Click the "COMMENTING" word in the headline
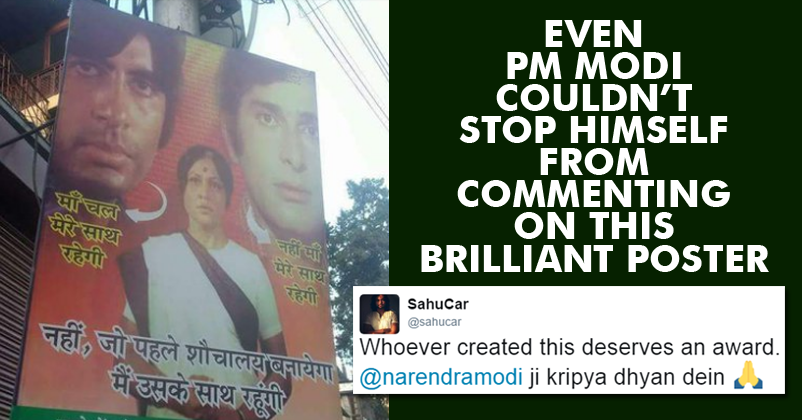This screenshot has height=420, width=802. point(593,194)
